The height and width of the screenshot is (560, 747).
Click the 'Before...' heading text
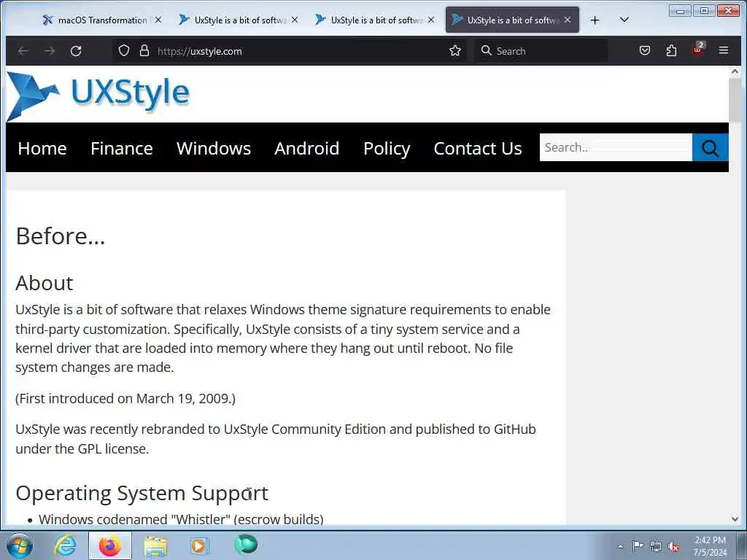60,236
